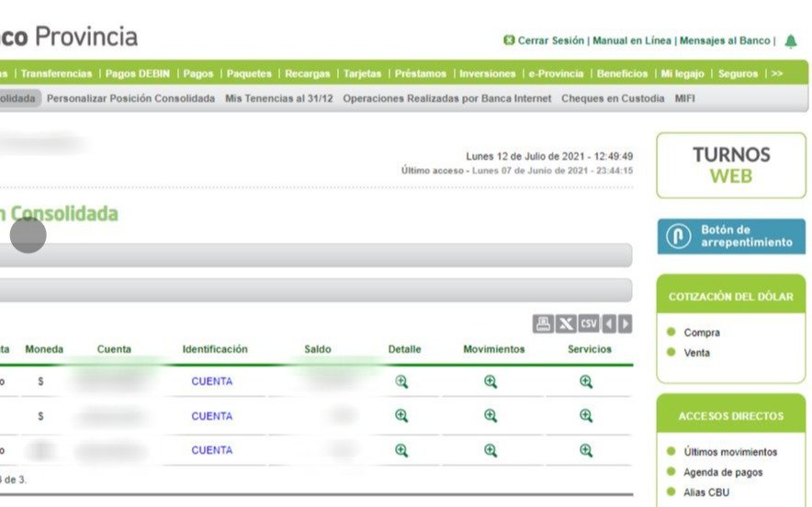Open the Seguros menu
812x507 pixels.
click(x=738, y=73)
